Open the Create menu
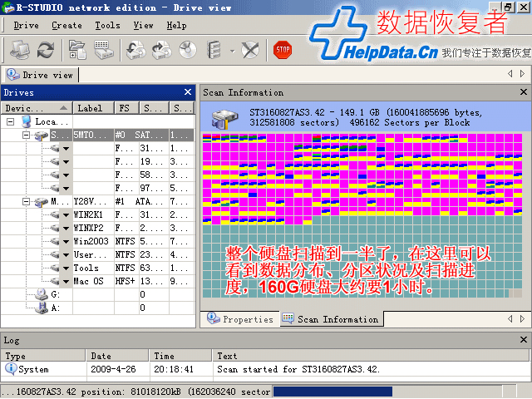 tap(66, 25)
